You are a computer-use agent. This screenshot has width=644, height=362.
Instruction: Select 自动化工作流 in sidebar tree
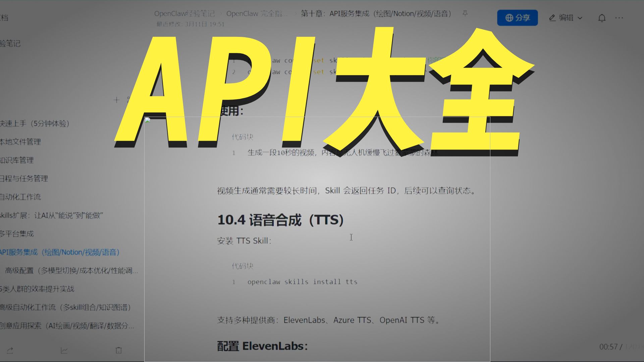pyautogui.click(x=20, y=197)
